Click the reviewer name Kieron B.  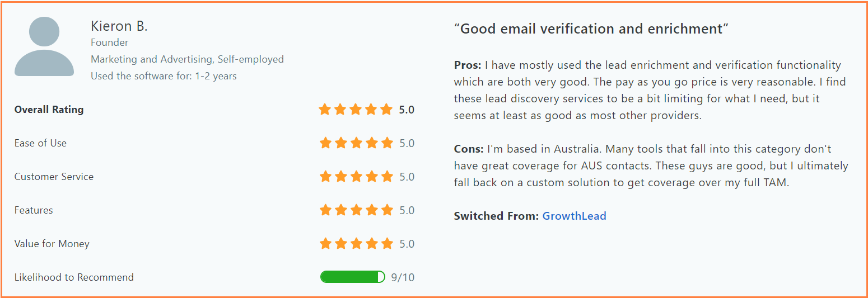(119, 26)
